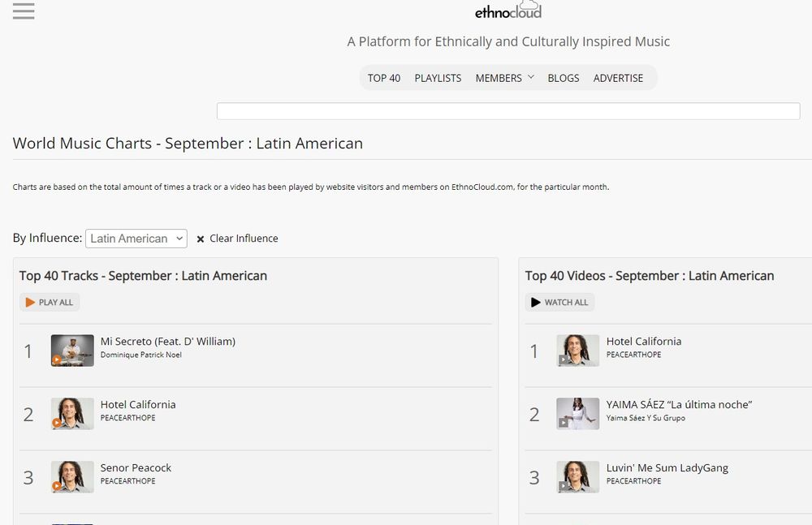Image resolution: width=812 pixels, height=525 pixels.
Task: Open the Mi Secreto (Feat. D' William) track link
Action: tap(168, 342)
